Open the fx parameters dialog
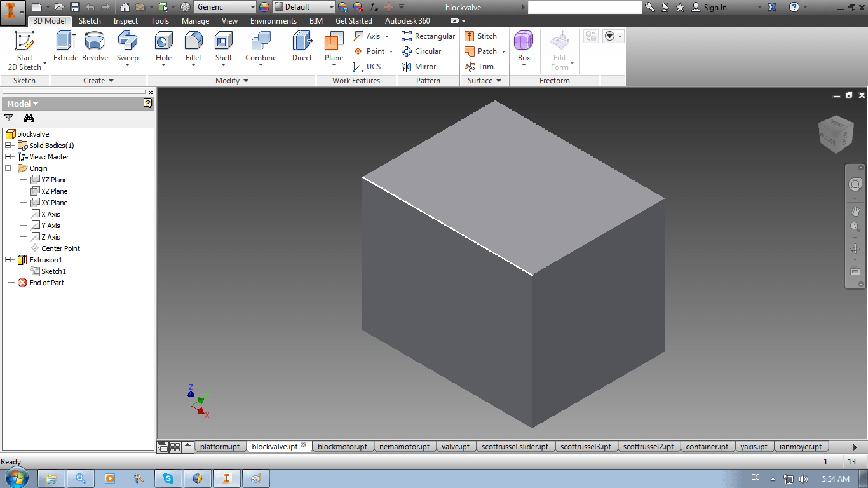The image size is (868, 488). pos(374,7)
